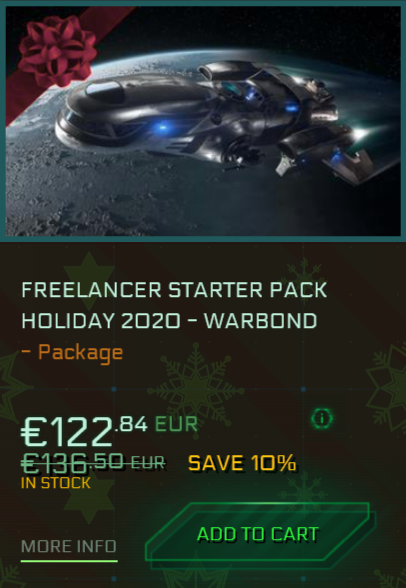Click the IN STOCK status text
The height and width of the screenshot is (588, 406).
56,483
